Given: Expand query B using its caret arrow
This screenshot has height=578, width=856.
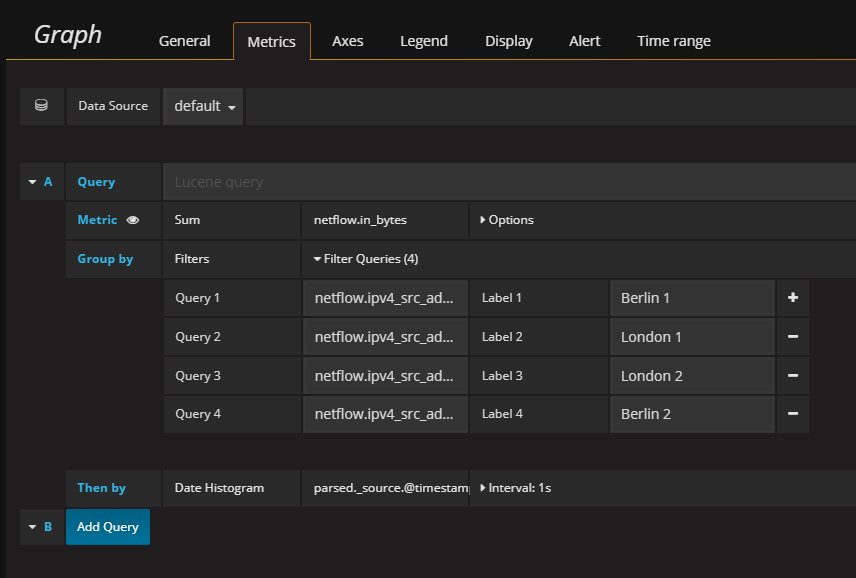Looking at the screenshot, I should pos(31,526).
